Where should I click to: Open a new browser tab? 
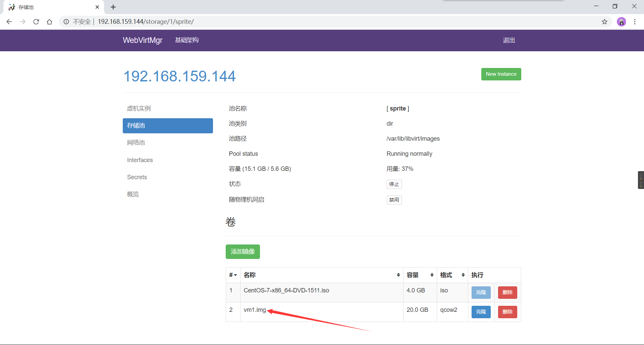tap(113, 7)
